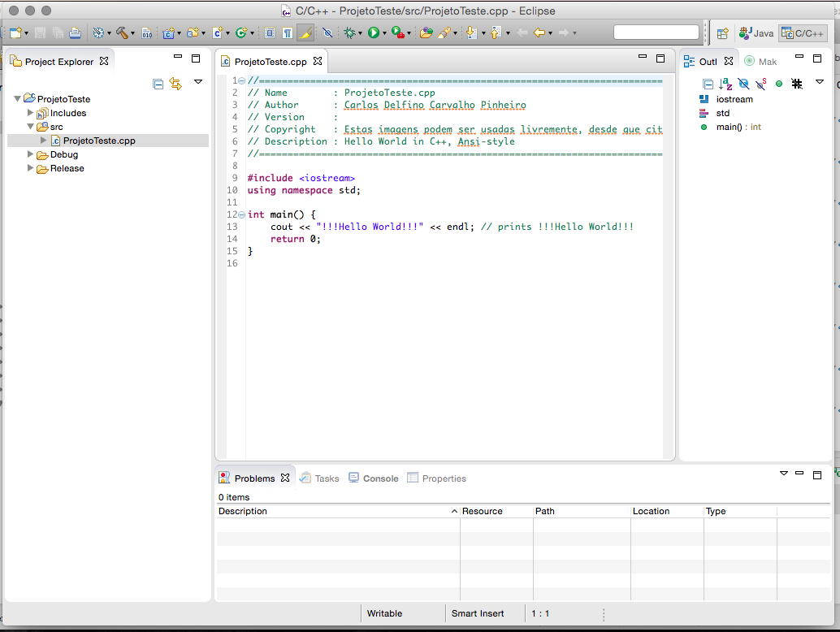
Task: Toggle Link with Editor in Project Explorer
Action: [175, 84]
